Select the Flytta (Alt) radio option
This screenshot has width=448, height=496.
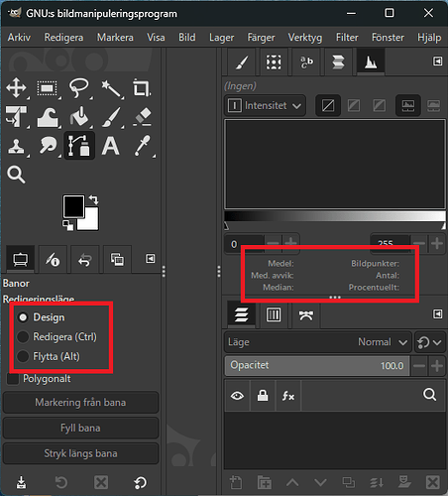[49, 356]
